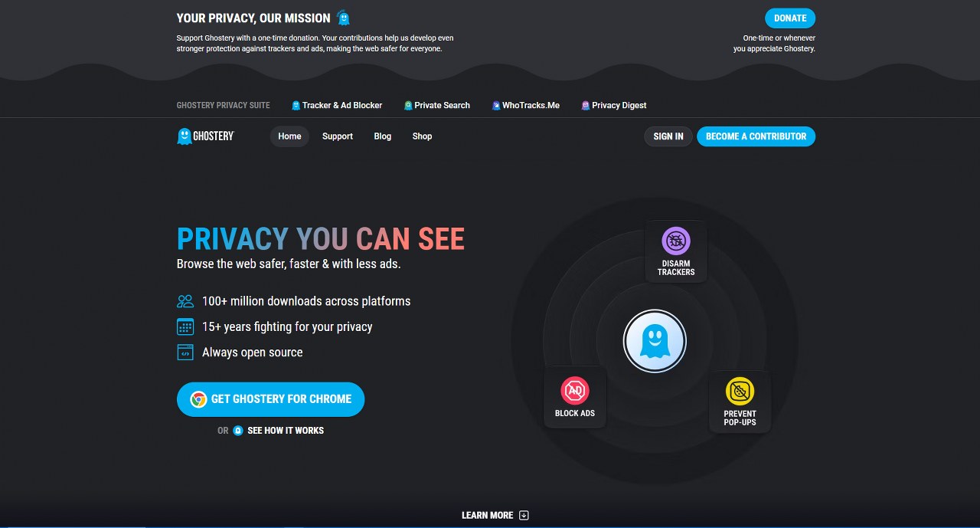Click the central Ghostery ghost circle
The height and width of the screenshot is (528, 980).
point(655,341)
